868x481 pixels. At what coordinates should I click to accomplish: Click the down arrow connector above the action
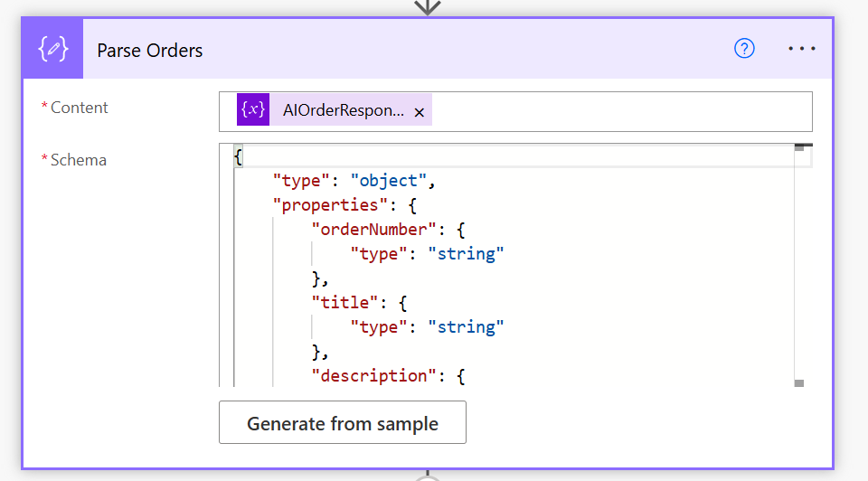click(x=427, y=7)
